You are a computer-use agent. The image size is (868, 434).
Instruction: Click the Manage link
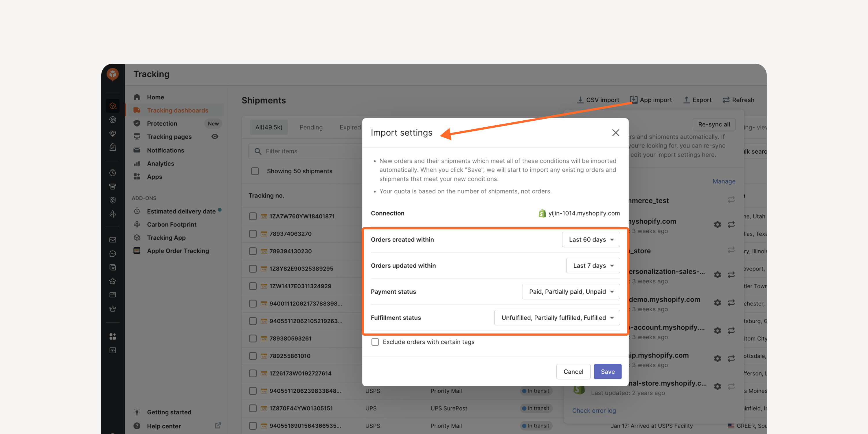[x=723, y=181]
